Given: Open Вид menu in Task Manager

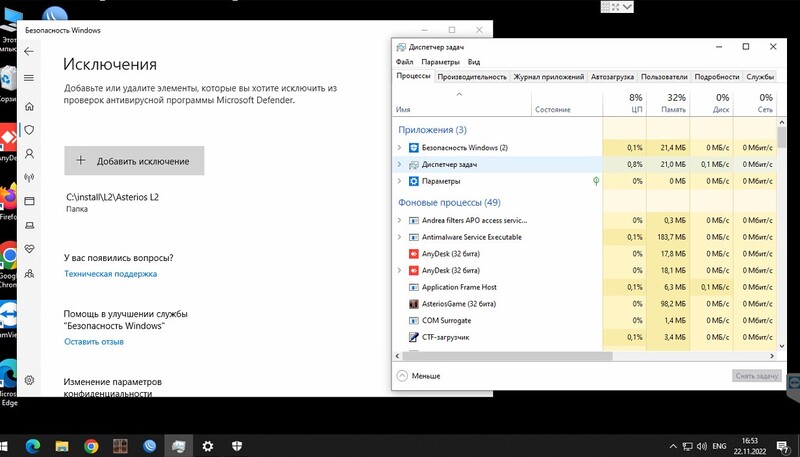Looking at the screenshot, I should click(x=474, y=62).
